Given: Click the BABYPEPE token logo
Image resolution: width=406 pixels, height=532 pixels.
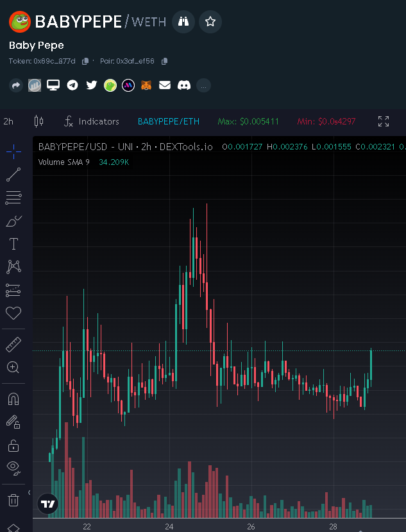Looking at the screenshot, I should point(20,22).
